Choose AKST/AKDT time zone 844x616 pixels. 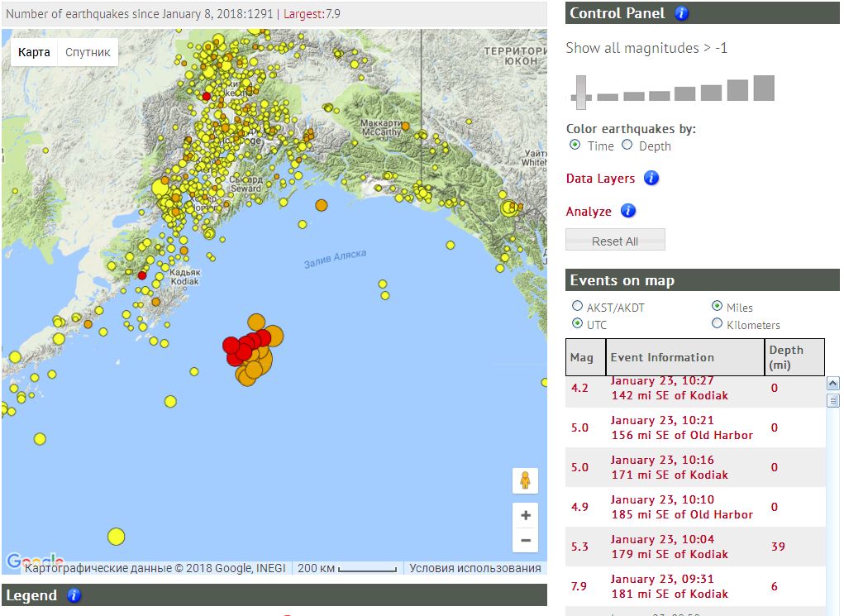[577, 306]
